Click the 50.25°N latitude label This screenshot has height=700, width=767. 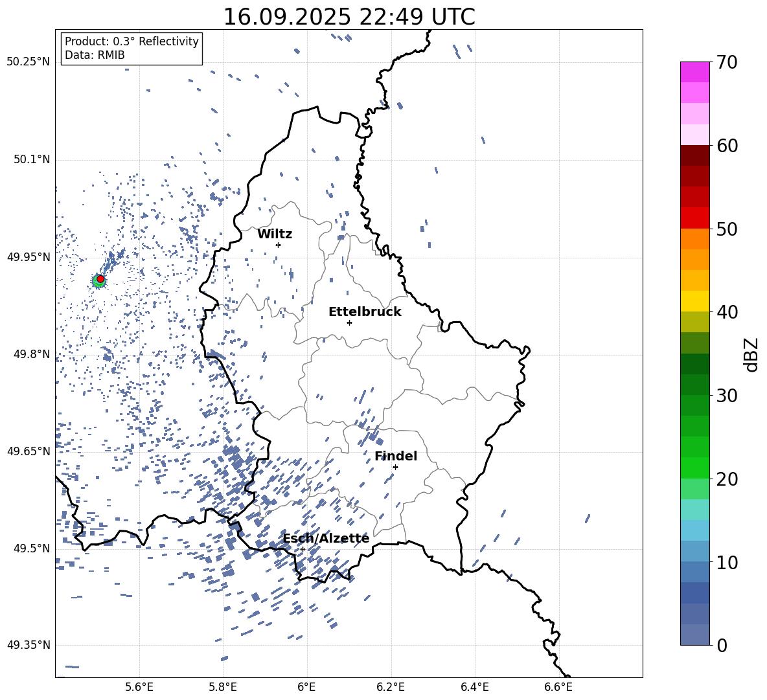(x=29, y=62)
